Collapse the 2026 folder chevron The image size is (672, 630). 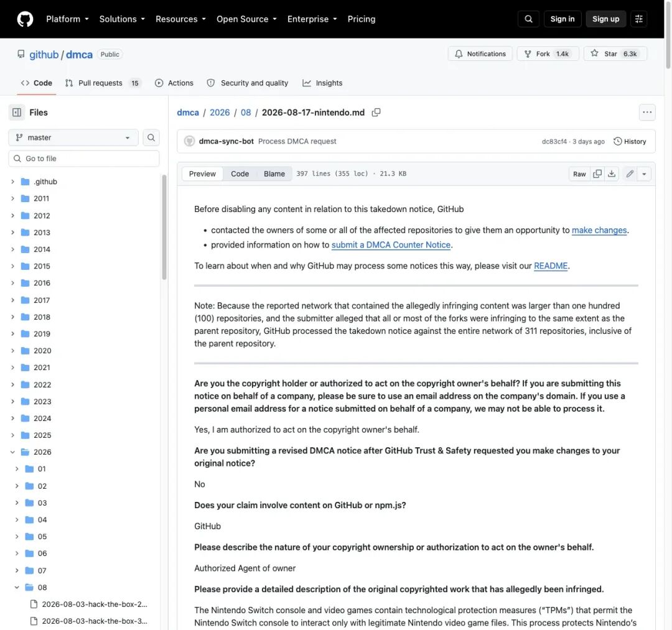(x=12, y=452)
